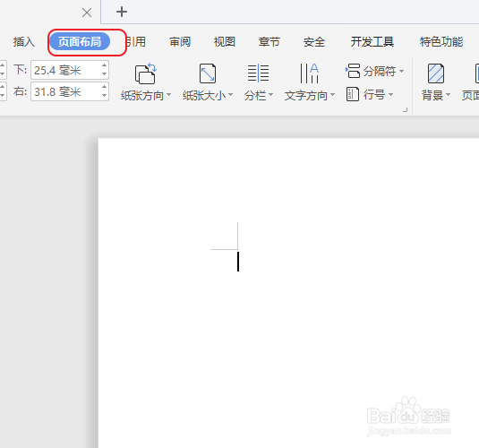Switch to 开发工具 tab
Screen dimensions: 479x448
point(372,42)
